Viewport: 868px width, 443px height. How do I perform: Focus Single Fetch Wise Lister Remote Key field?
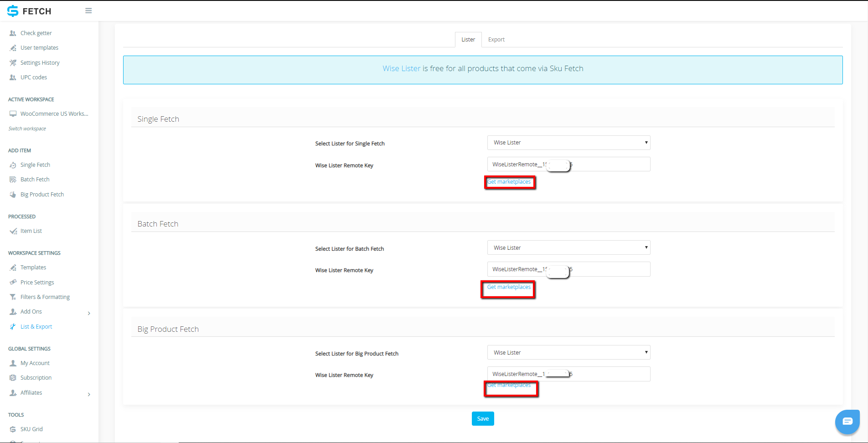click(x=568, y=164)
